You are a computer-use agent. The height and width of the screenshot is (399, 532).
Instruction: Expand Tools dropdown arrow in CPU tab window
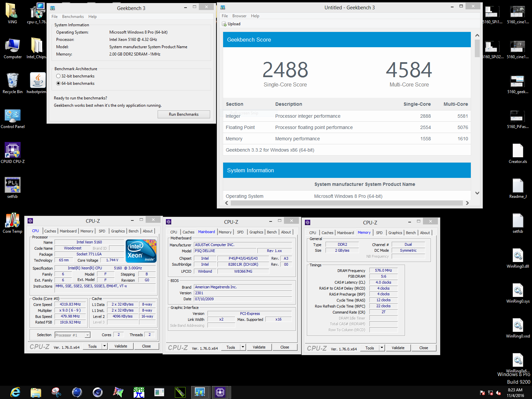click(x=104, y=346)
